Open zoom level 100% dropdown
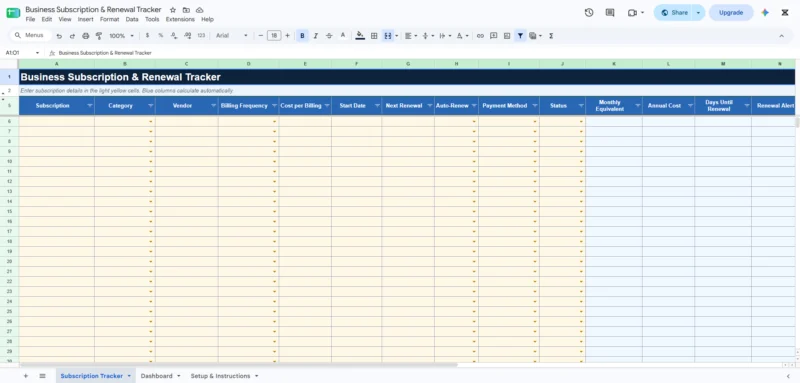The image size is (800, 383). (121, 36)
